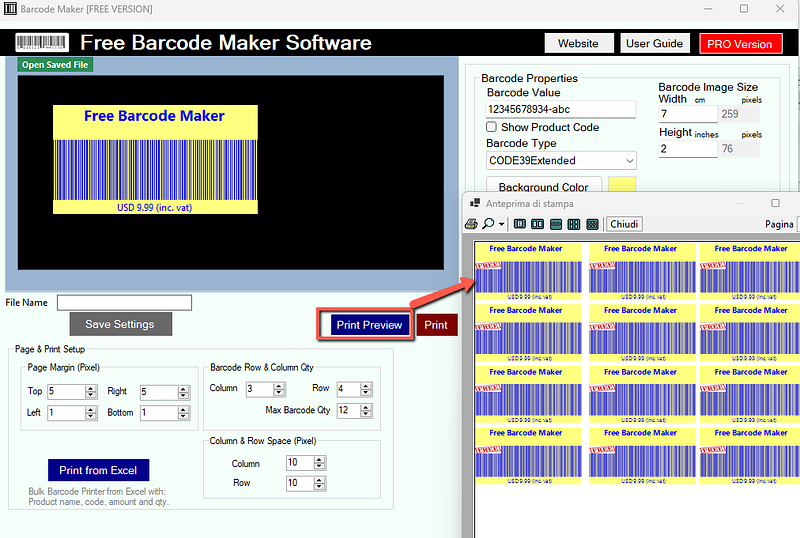Screen dimensions: 800x538
Task: Select the six-pages view icon in print preview
Action: point(592,224)
